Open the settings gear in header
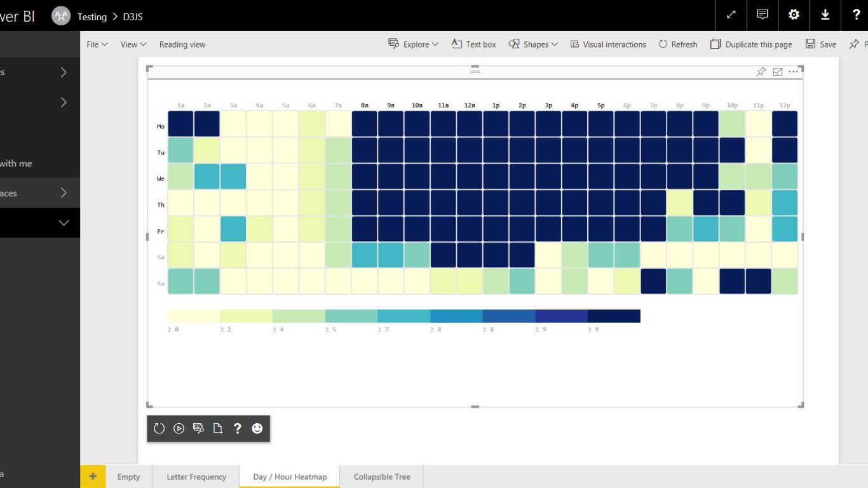This screenshot has width=868, height=488. tap(794, 15)
